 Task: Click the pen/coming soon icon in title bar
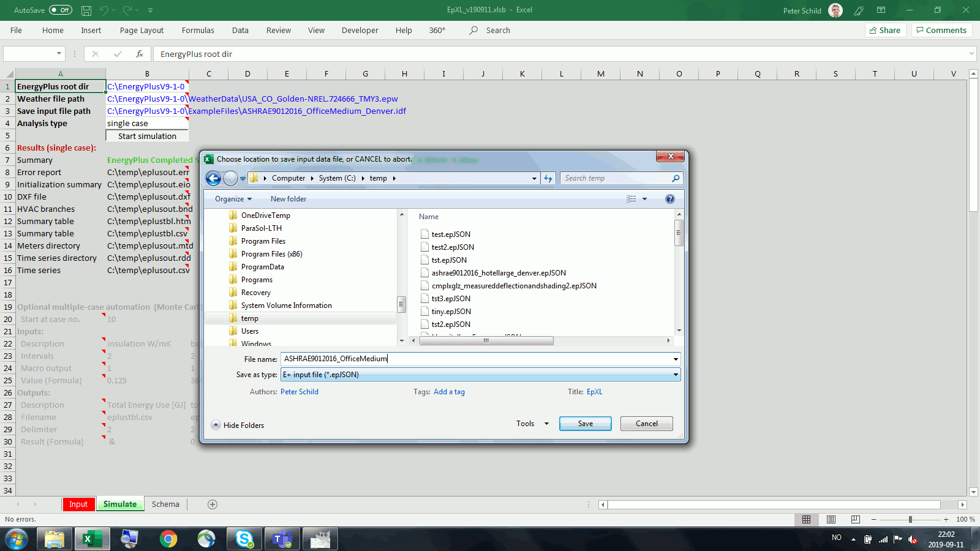pos(859,10)
